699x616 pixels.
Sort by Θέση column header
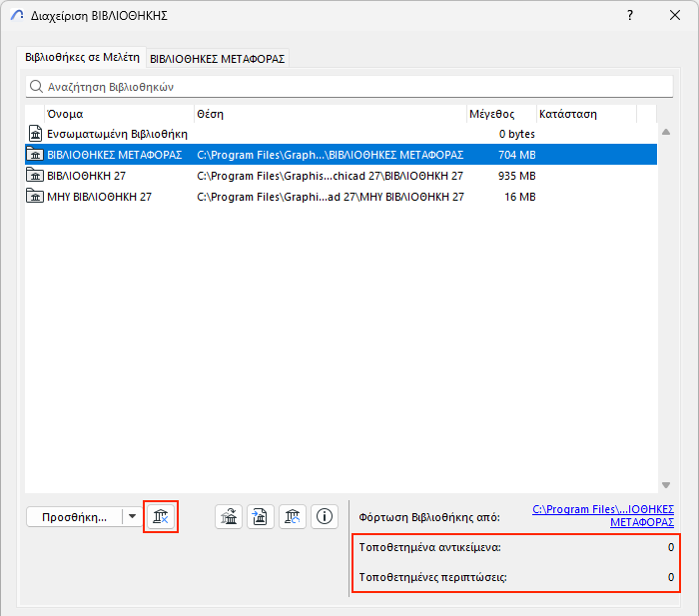[331, 114]
